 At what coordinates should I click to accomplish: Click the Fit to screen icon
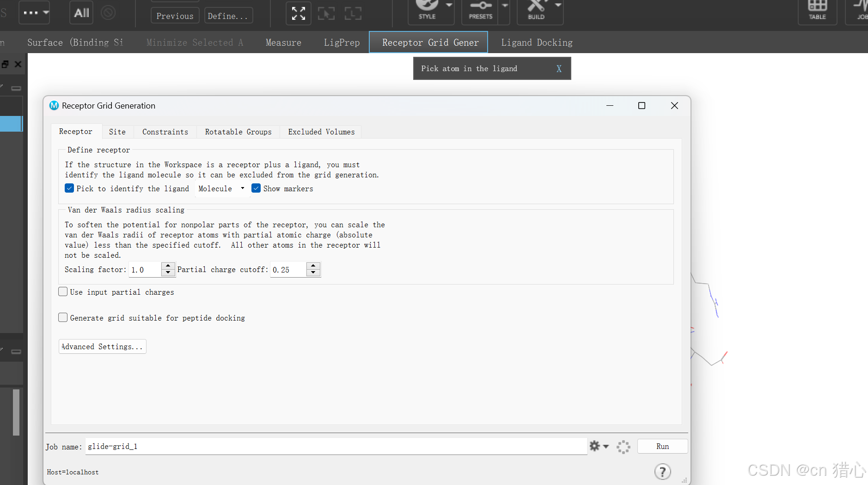pyautogui.click(x=299, y=13)
